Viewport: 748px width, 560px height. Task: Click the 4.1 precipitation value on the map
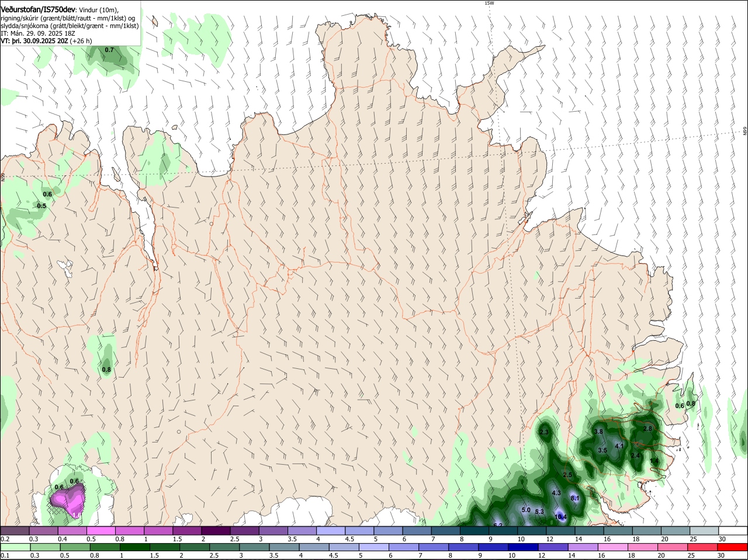pyautogui.click(x=620, y=446)
